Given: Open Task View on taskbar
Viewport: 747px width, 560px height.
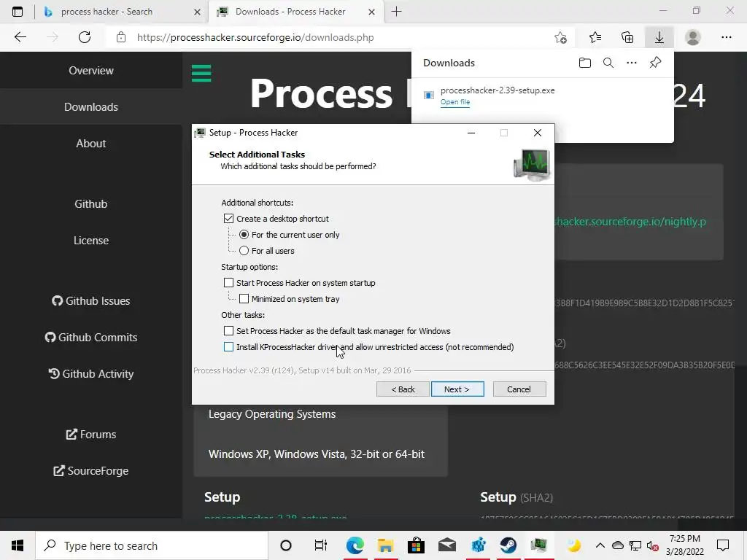Looking at the screenshot, I should [x=321, y=545].
